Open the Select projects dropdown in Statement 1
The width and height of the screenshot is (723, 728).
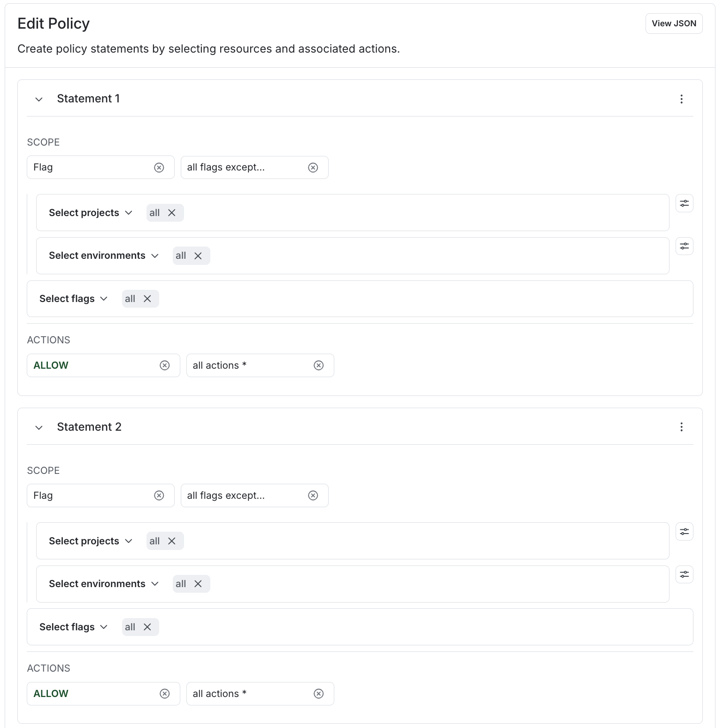[x=90, y=212]
